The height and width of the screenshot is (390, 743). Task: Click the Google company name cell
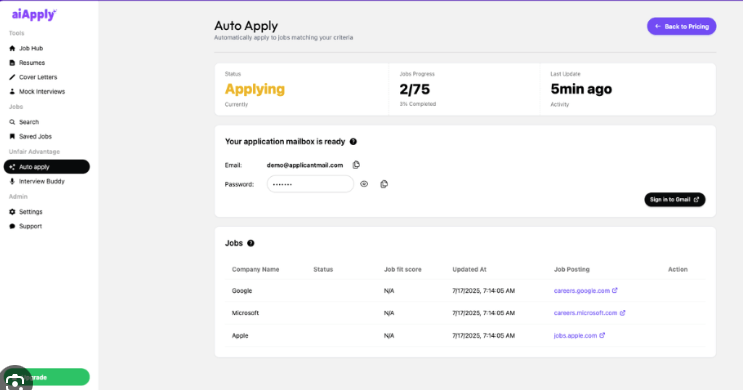242,290
